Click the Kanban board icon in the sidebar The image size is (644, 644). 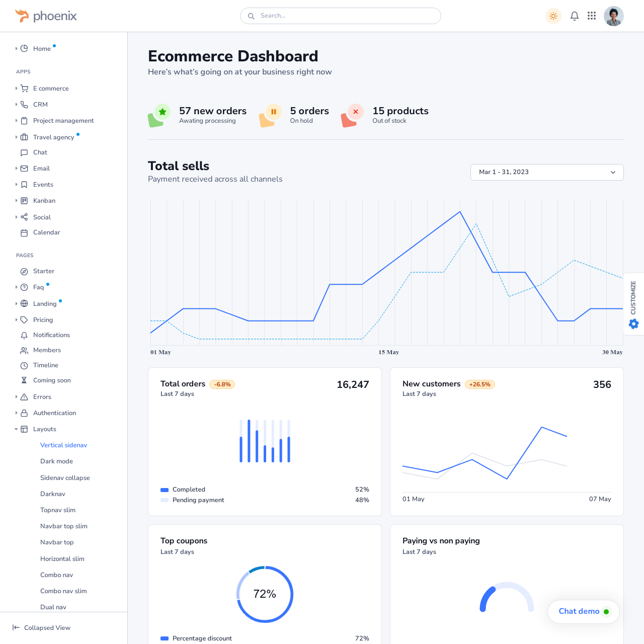pyautogui.click(x=24, y=201)
